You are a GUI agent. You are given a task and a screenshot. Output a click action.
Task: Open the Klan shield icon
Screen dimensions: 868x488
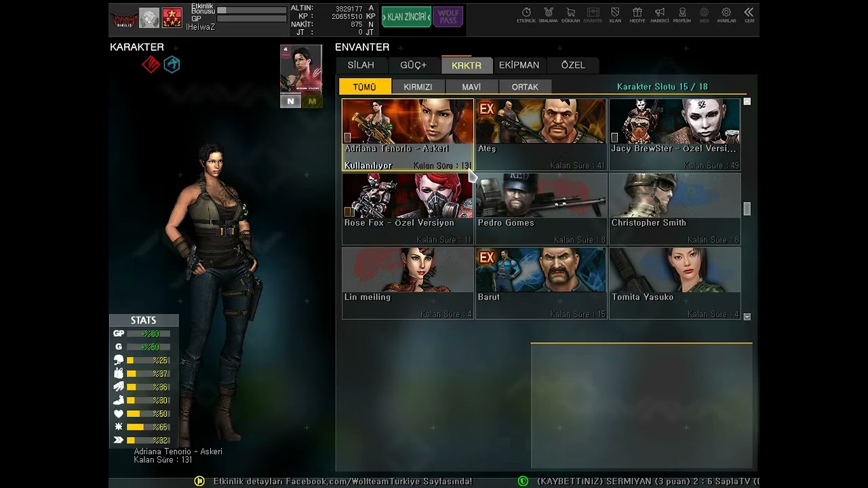click(615, 15)
